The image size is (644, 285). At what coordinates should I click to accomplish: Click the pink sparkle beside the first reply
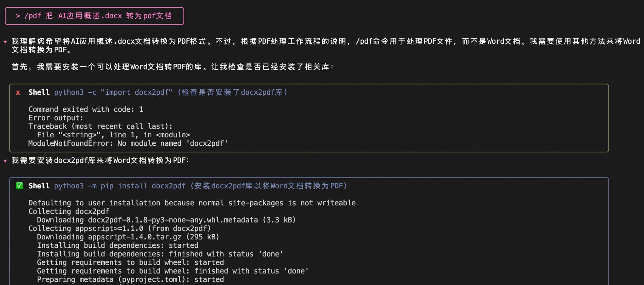(5, 42)
